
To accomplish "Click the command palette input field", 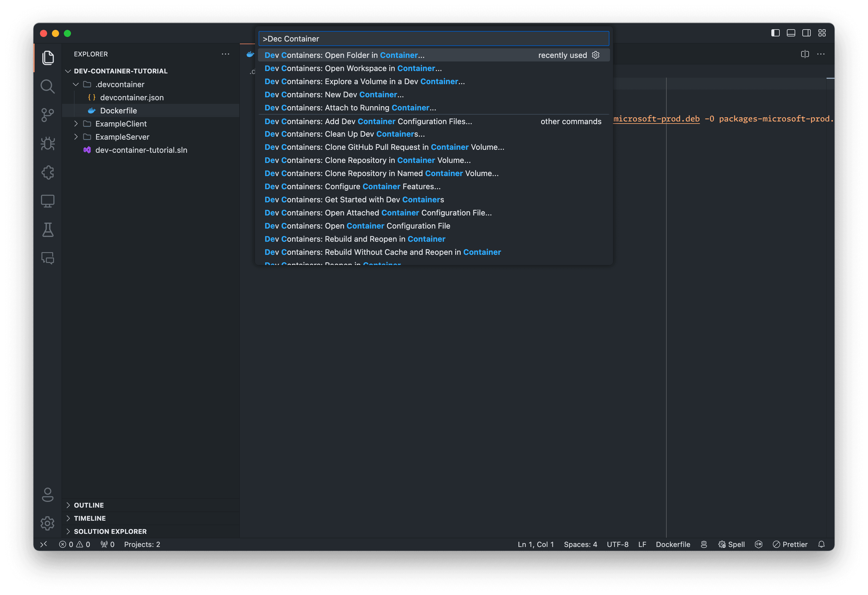I will (433, 38).
